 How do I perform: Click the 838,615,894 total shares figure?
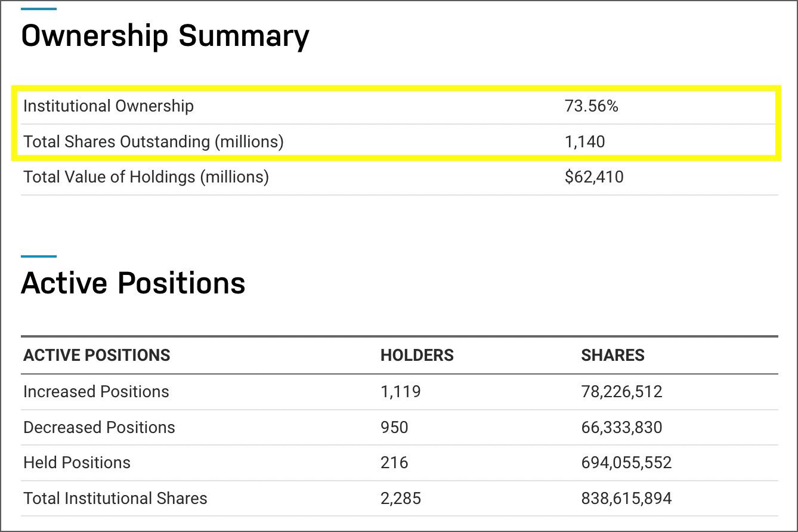[x=626, y=499]
